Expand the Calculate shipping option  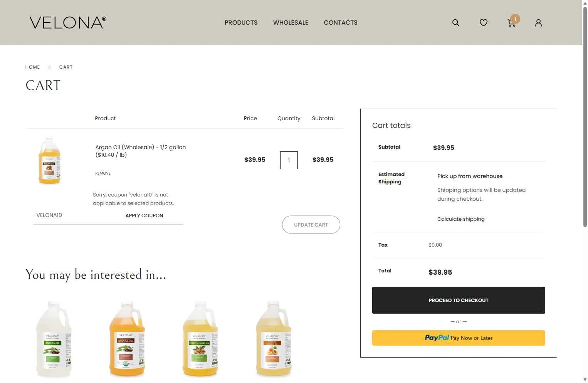click(461, 219)
